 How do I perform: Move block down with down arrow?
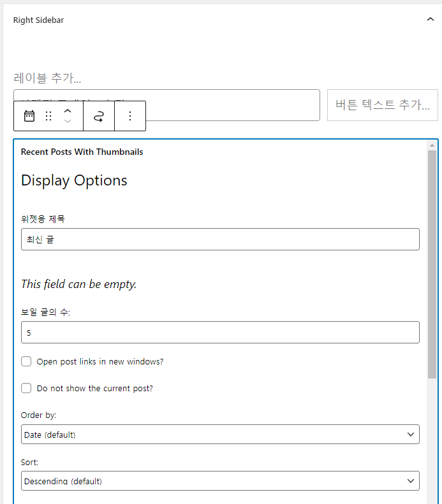(x=68, y=121)
